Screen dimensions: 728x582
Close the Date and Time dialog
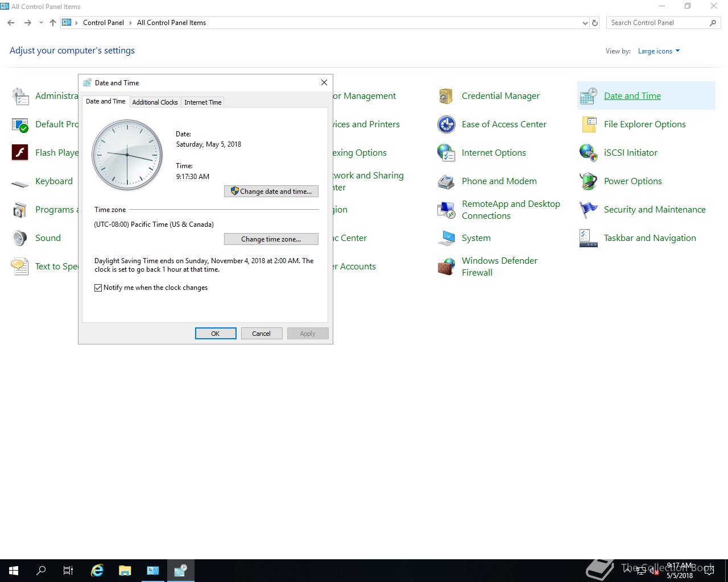[x=324, y=82]
